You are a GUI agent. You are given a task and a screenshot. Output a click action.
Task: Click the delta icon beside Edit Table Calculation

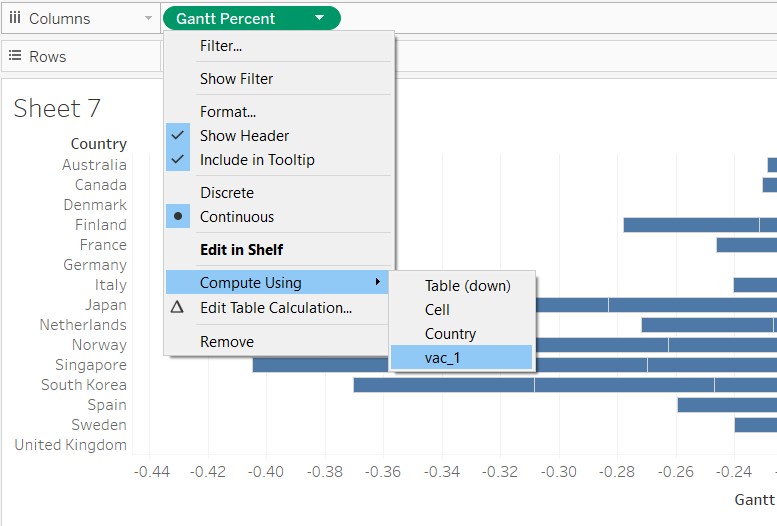click(178, 308)
